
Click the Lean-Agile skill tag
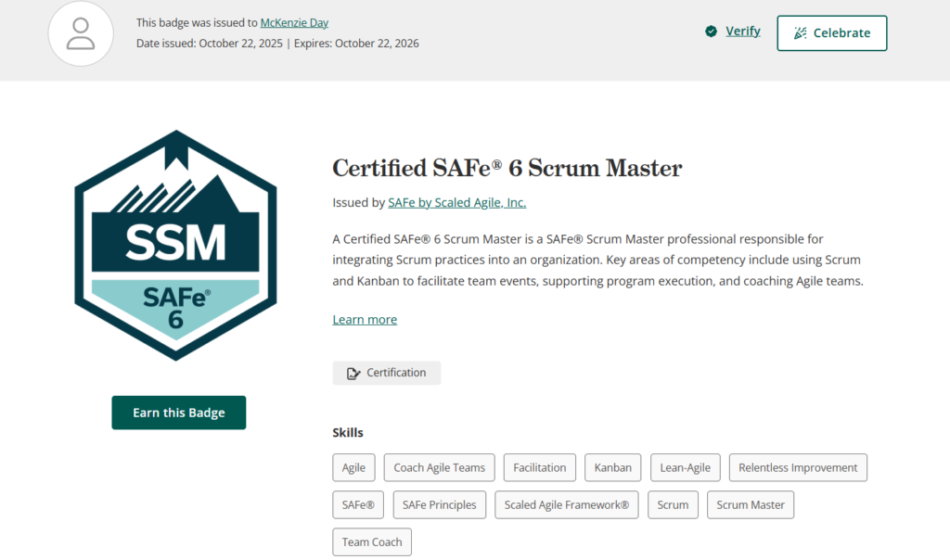pyautogui.click(x=685, y=468)
